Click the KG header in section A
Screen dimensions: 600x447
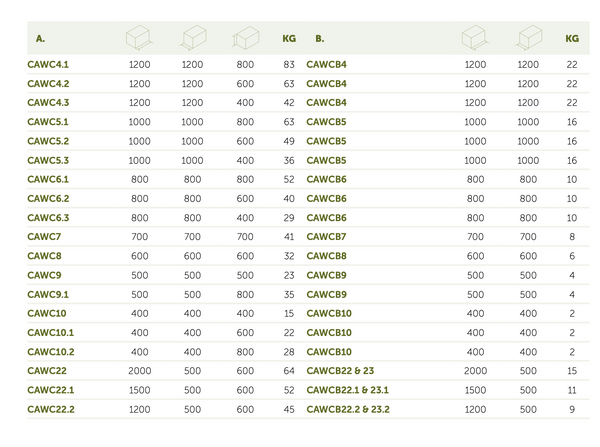pyautogui.click(x=289, y=39)
